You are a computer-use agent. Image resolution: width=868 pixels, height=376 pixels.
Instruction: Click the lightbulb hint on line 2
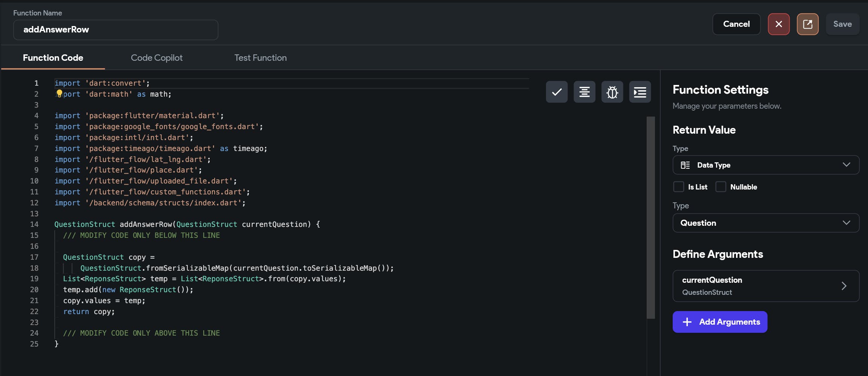59,93
